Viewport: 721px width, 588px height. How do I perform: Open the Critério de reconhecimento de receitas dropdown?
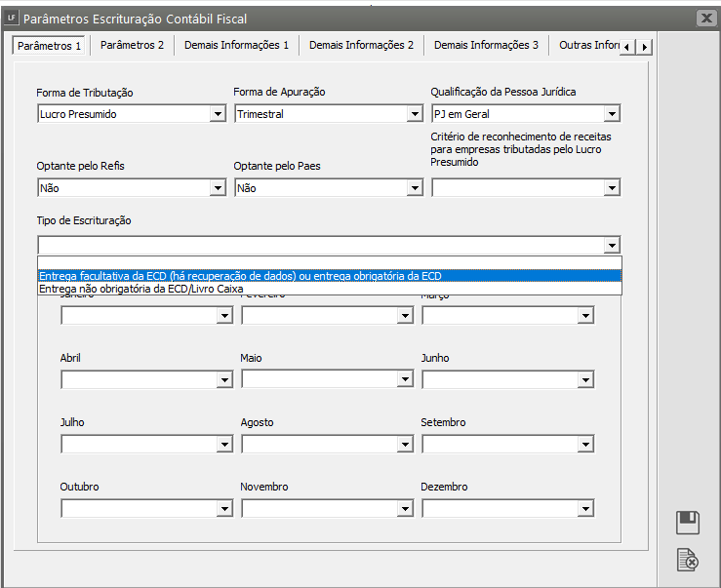point(612,188)
